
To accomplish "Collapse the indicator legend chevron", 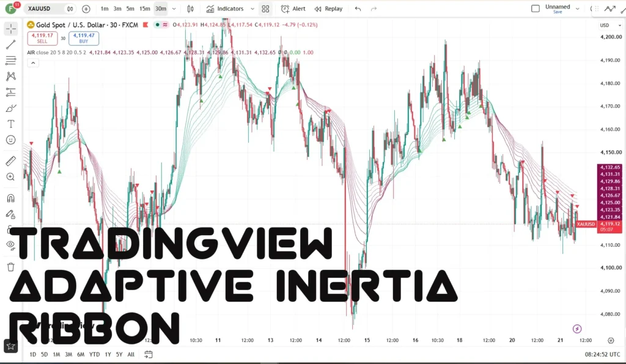I will pyautogui.click(x=33, y=62).
